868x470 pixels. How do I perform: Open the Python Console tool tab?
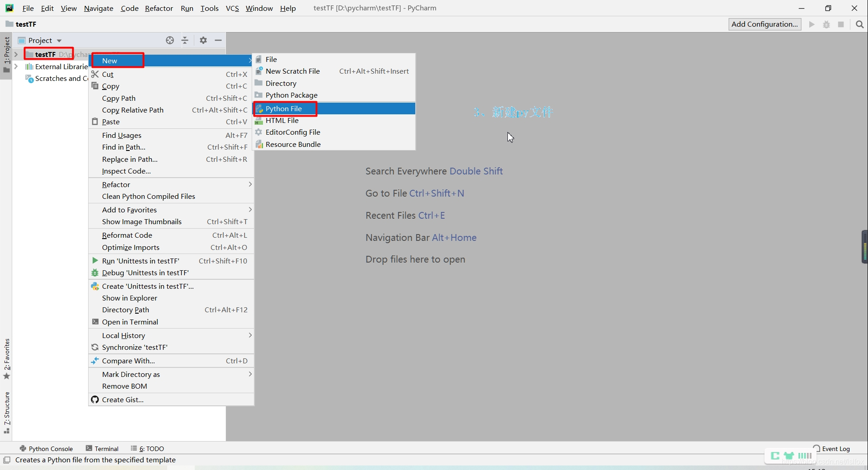pos(46,449)
